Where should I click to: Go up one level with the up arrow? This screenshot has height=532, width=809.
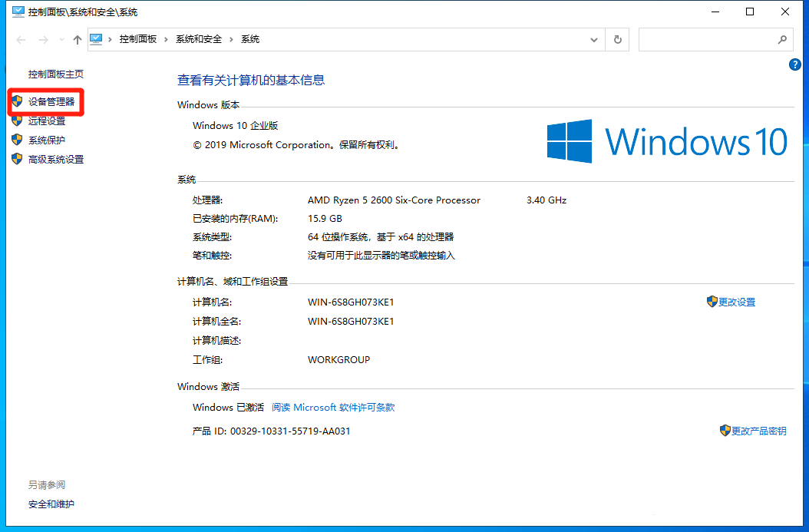[78, 40]
